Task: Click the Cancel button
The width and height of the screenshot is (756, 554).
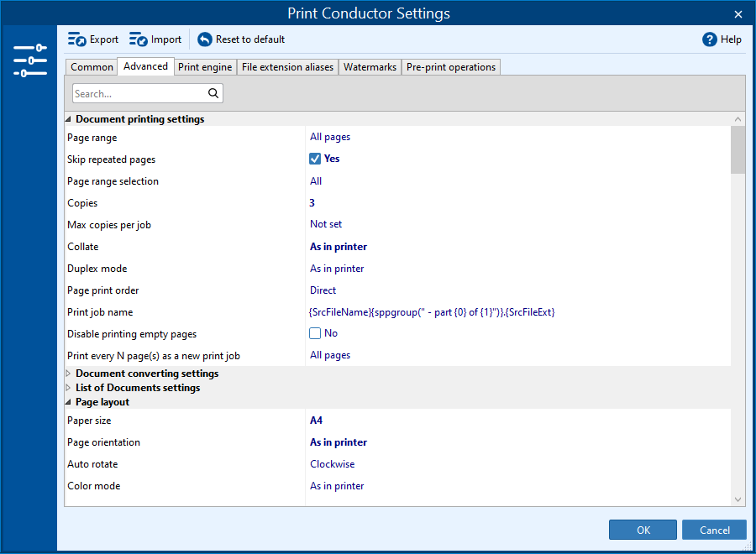Action: coord(713,530)
